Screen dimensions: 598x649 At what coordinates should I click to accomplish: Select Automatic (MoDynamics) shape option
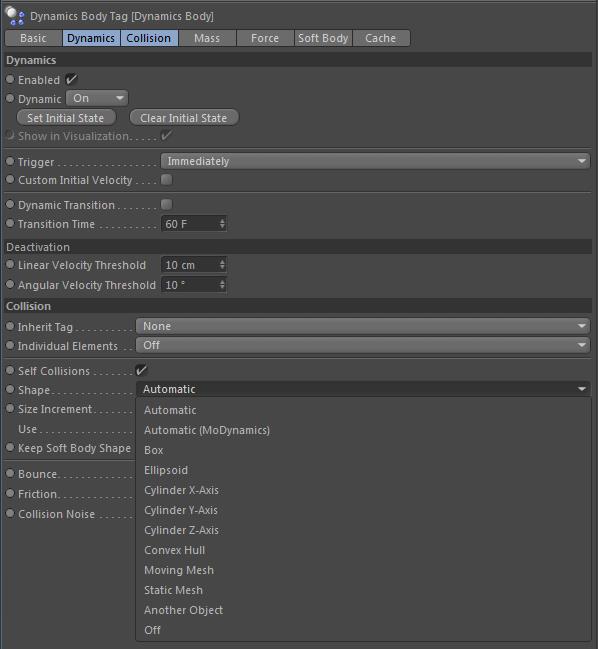pyautogui.click(x=363, y=430)
